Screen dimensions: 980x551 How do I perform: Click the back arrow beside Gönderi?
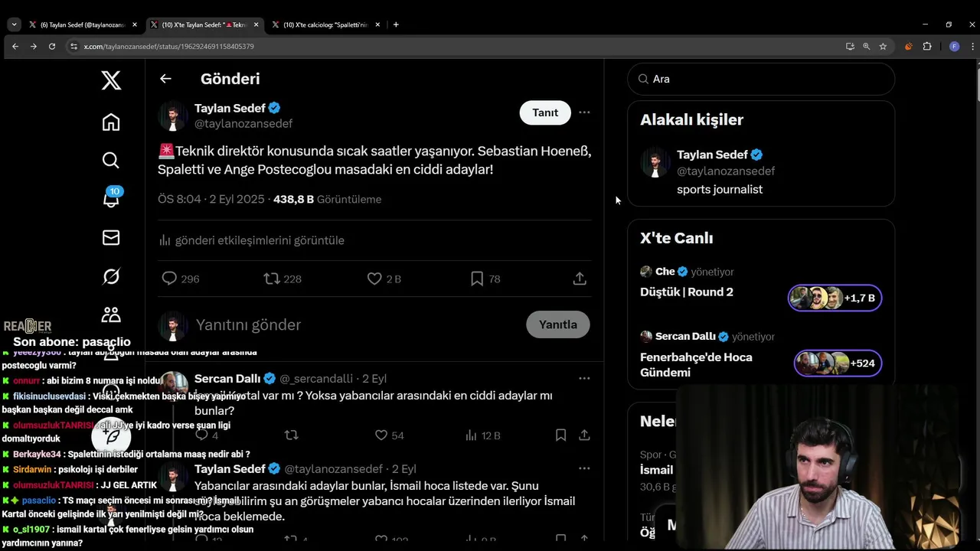tap(165, 79)
